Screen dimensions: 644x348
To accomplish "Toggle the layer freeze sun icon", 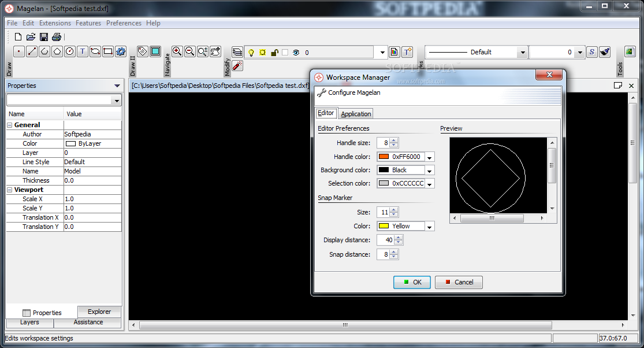I will (262, 53).
